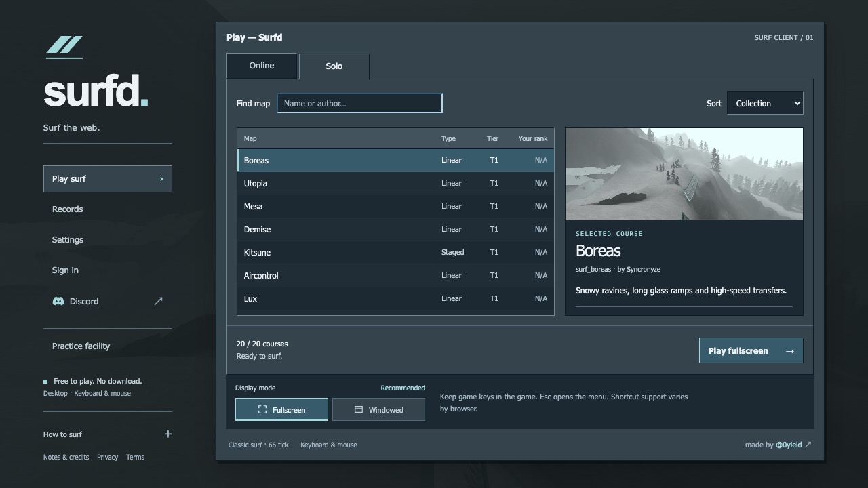Image resolution: width=868 pixels, height=488 pixels.
Task: Open the @0yield author link
Action: coord(793,445)
